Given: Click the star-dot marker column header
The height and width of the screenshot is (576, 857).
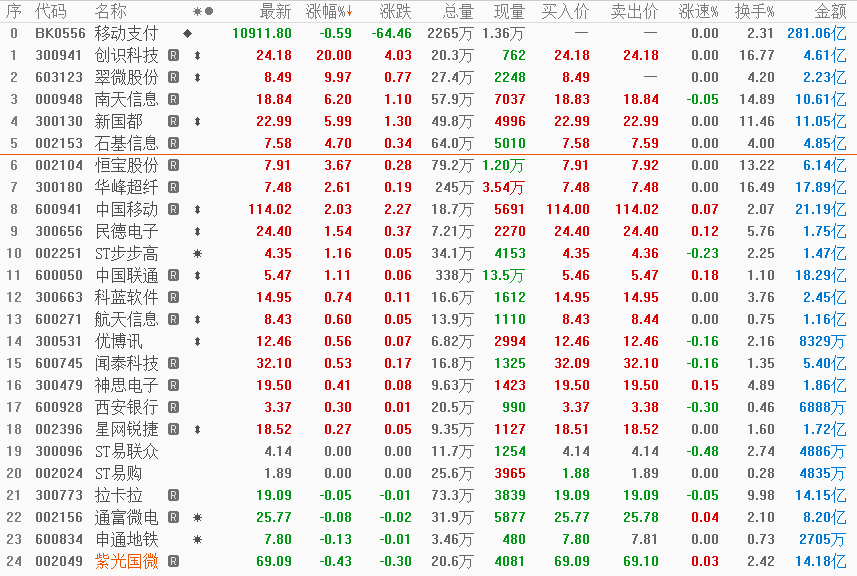Looking at the screenshot, I should point(203,11).
